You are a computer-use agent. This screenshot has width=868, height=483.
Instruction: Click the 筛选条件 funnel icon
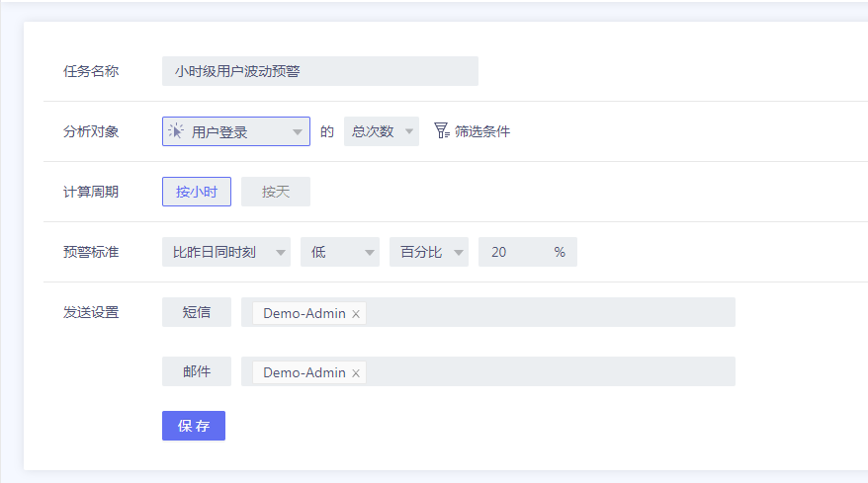click(x=441, y=131)
